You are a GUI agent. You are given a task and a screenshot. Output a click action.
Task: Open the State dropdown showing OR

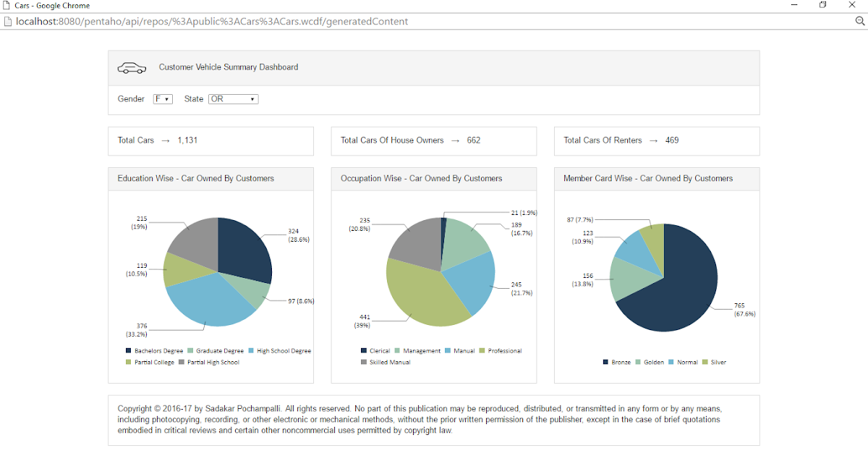(x=233, y=99)
